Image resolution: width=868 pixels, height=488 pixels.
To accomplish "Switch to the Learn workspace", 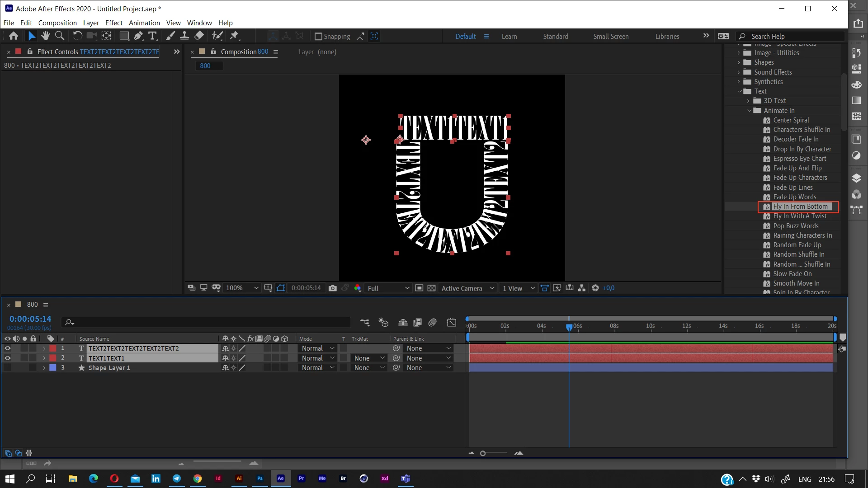I will 509,37.
